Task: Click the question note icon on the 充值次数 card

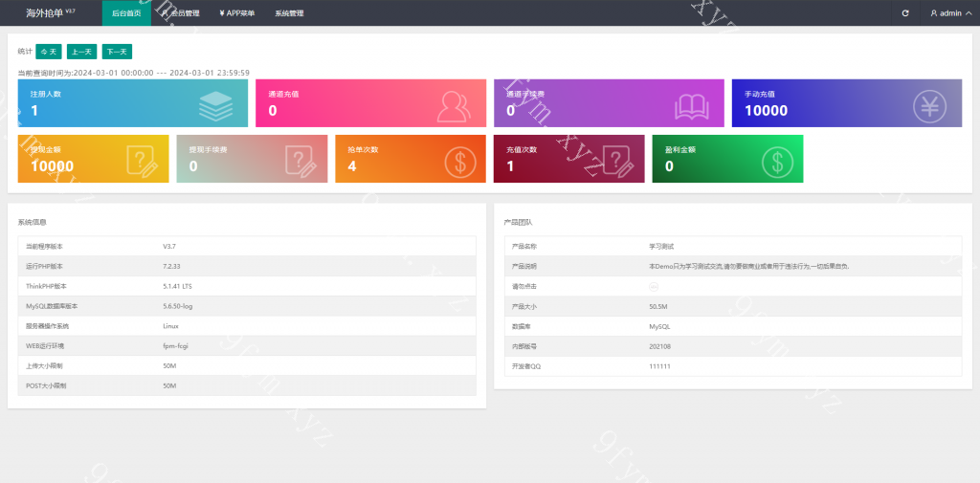Action: (x=618, y=160)
